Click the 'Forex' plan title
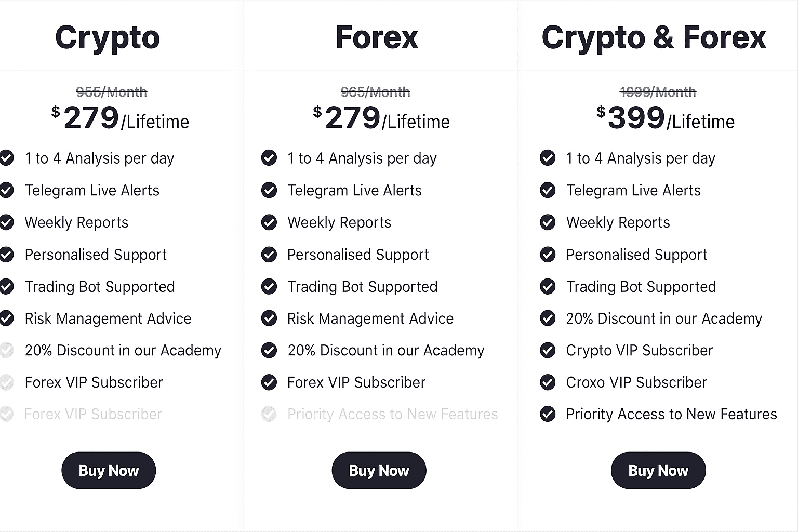This screenshot has width=798, height=532. point(377,37)
